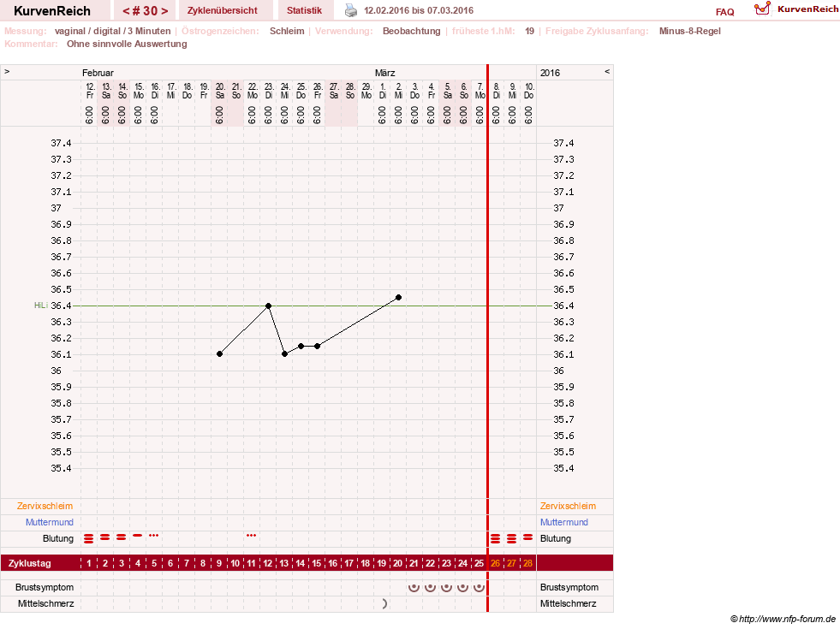The image size is (840, 629).
Task: Click breast symptom icon on cycle day 23
Action: [446, 587]
